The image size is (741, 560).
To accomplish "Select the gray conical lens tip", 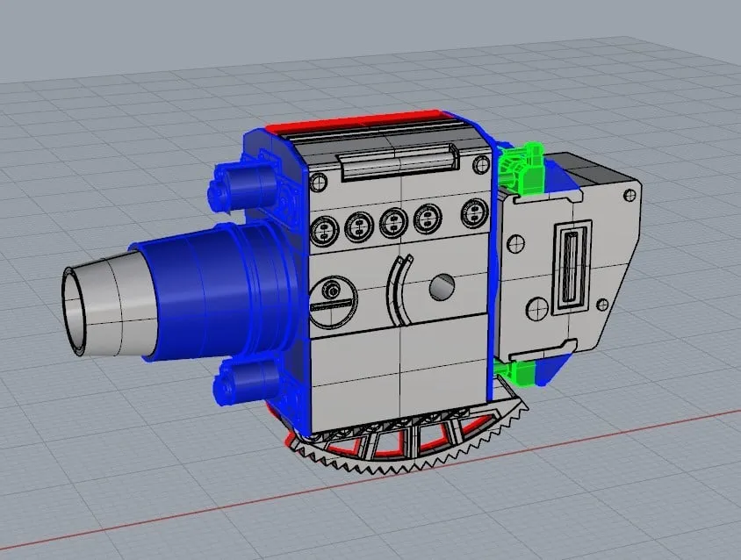I will pyautogui.click(x=108, y=304).
